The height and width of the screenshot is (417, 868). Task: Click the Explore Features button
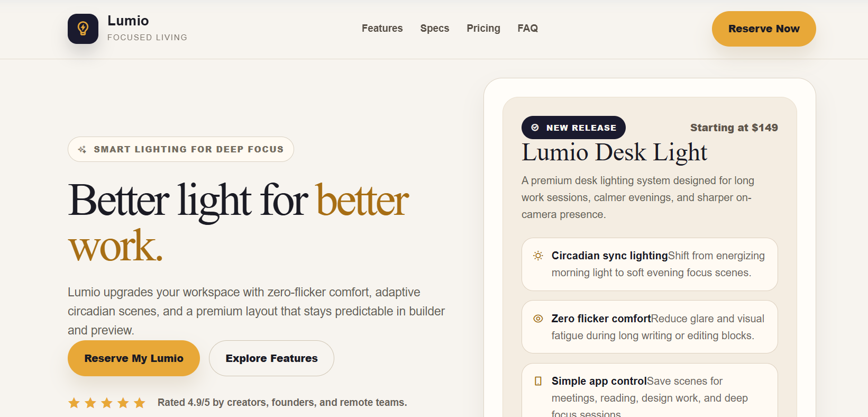[x=271, y=358]
